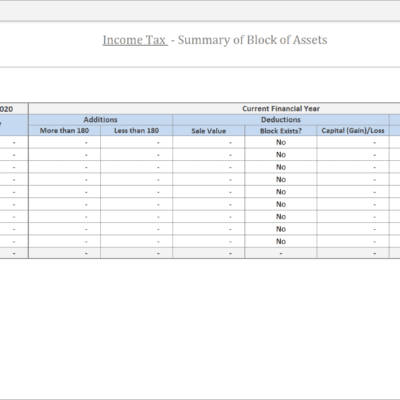Select the bottommost "No" cell under Block Exists?
Viewport: 400px width, 400px height.
(x=281, y=241)
